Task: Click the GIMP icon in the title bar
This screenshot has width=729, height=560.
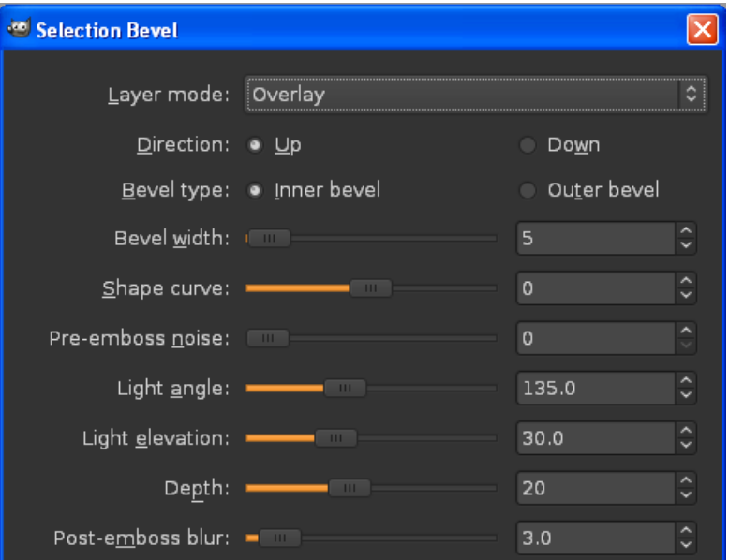Action: coord(16,30)
